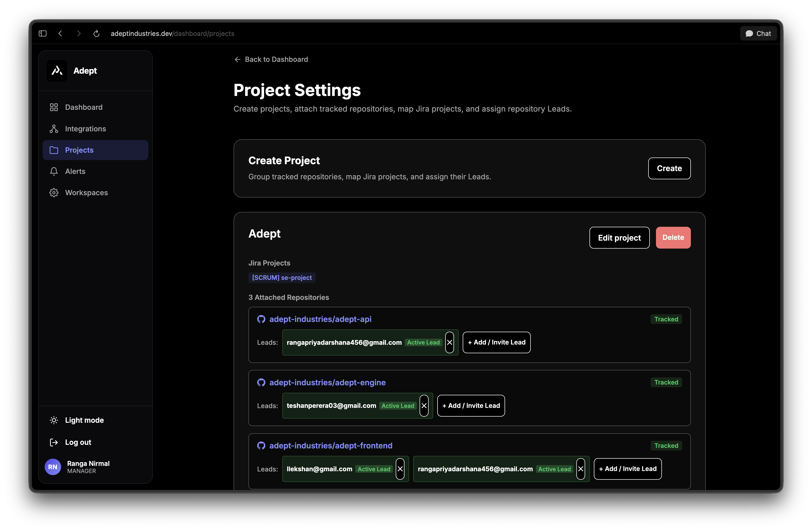The image size is (812, 531).
Task: Go back with browser back arrow
Action: (x=60, y=33)
